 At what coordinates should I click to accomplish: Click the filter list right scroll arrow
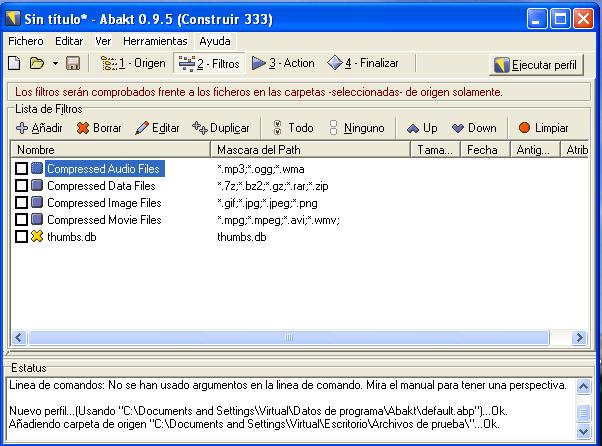pos(579,338)
